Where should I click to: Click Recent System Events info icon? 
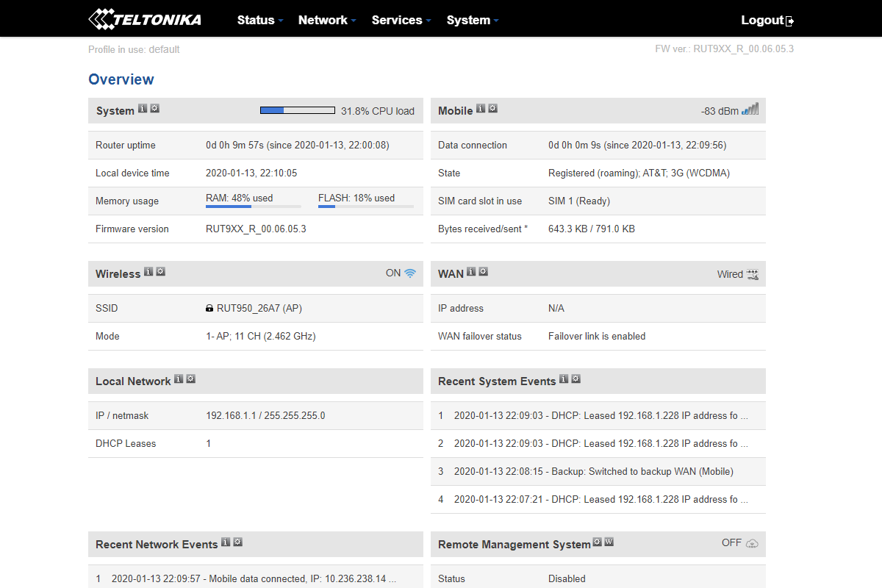pos(564,379)
